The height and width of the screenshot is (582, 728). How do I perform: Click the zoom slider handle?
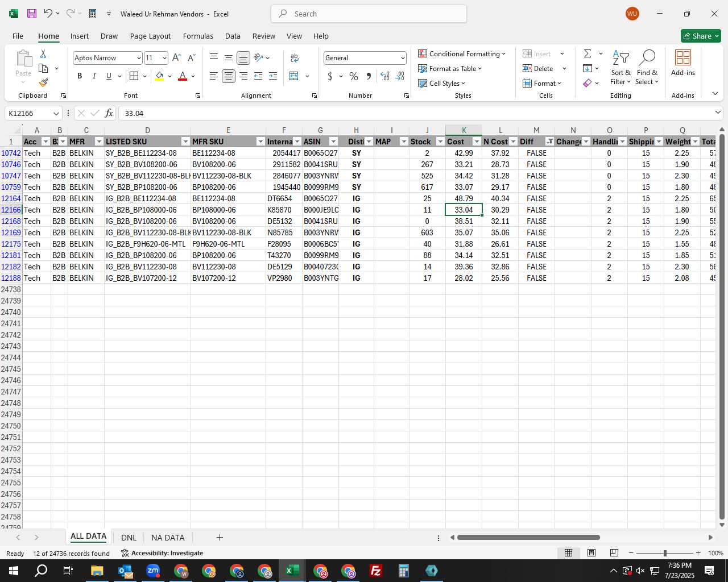click(665, 553)
